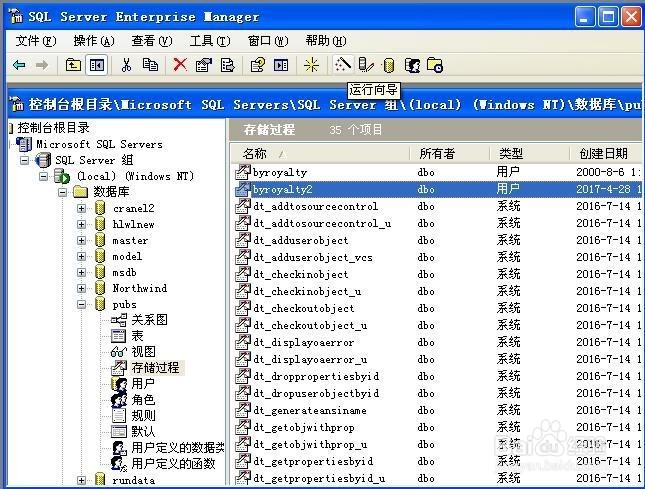The height and width of the screenshot is (489, 645).
Task: Click the Export List toolbar icon
Action: 227,65
